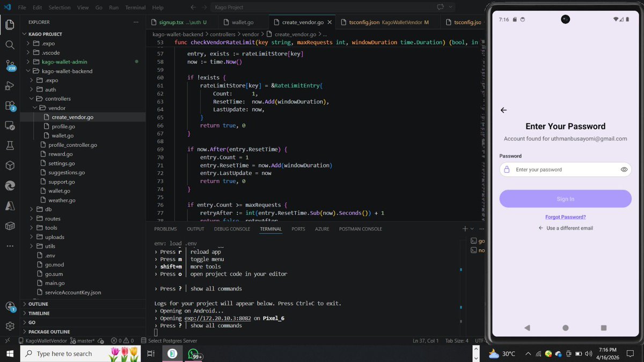Viewport: 644px width, 362px height.
Task: Open the Docker containers view icon
Action: tap(10, 226)
